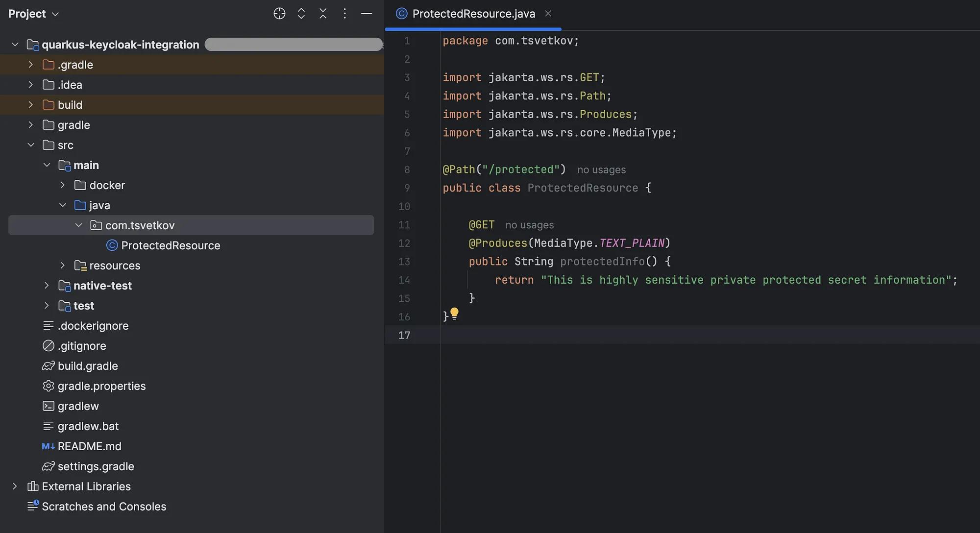Select the gradlew.bat file
This screenshot has width=980, height=533.
click(88, 426)
